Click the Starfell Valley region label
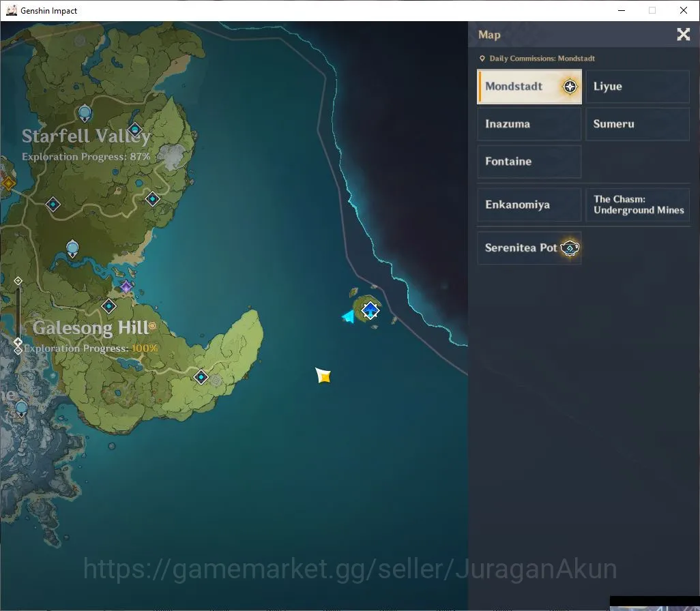Viewport: 700px width, 611px height. [x=86, y=136]
